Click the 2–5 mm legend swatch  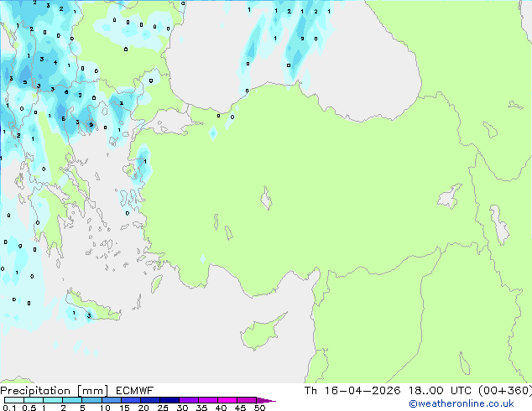72,400
